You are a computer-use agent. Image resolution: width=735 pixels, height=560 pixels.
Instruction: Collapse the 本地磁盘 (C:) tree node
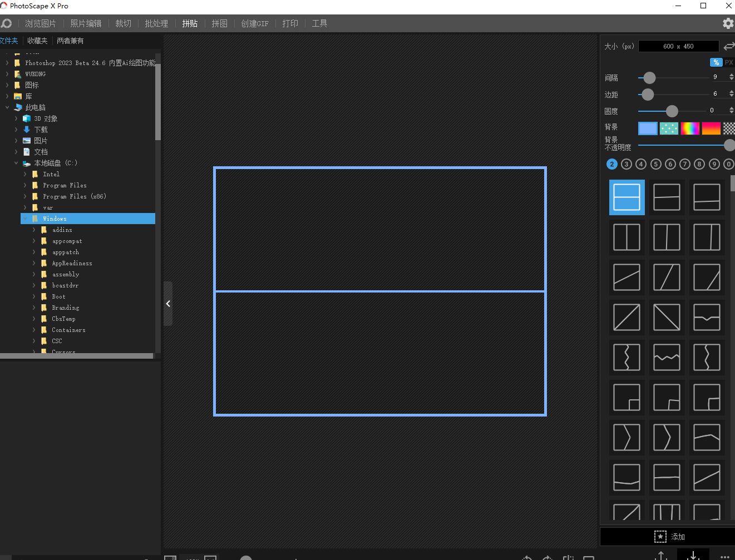pyautogui.click(x=16, y=163)
